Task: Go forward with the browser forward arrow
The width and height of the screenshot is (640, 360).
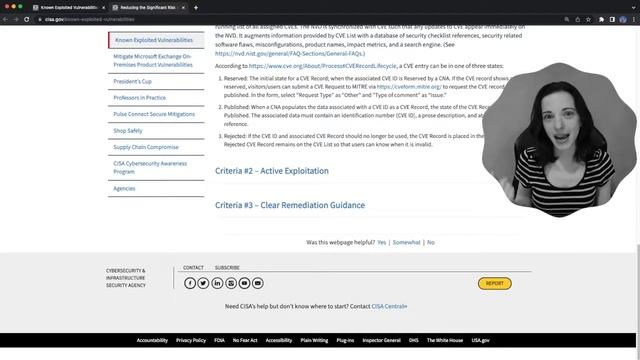Action: pos(16,19)
